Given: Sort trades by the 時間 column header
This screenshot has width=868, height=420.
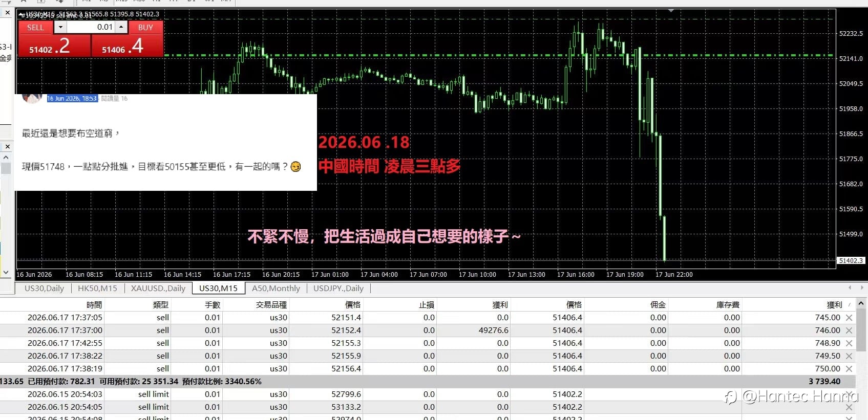Looking at the screenshot, I should click(94, 305).
